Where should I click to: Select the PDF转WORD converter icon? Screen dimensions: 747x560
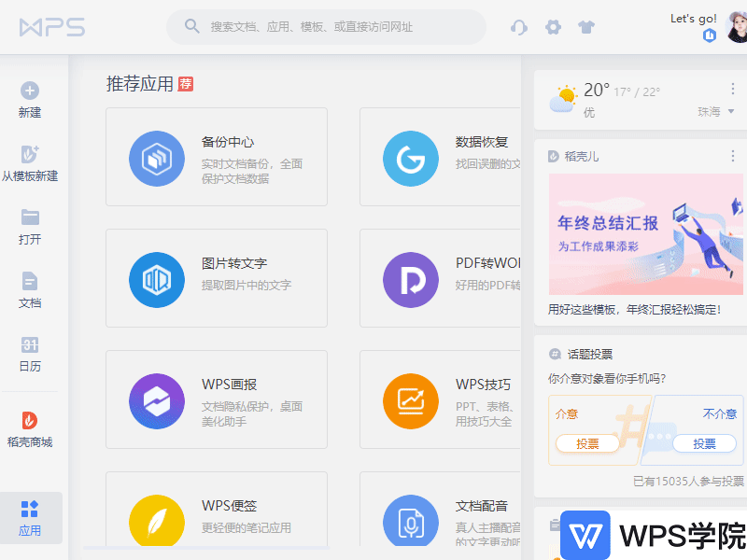pos(411,279)
